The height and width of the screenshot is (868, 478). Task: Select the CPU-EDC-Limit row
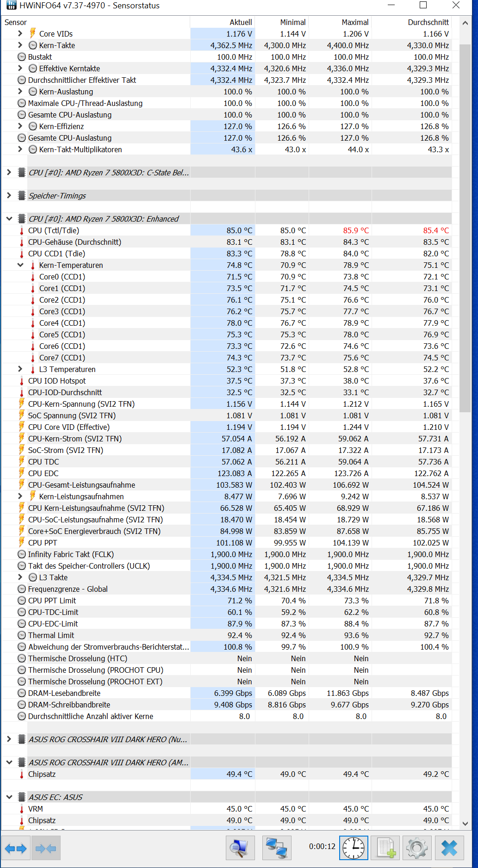[226, 624]
